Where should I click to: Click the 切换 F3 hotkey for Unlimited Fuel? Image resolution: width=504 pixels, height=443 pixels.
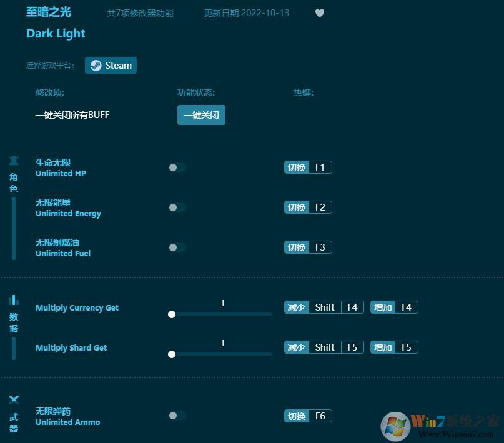pos(307,247)
